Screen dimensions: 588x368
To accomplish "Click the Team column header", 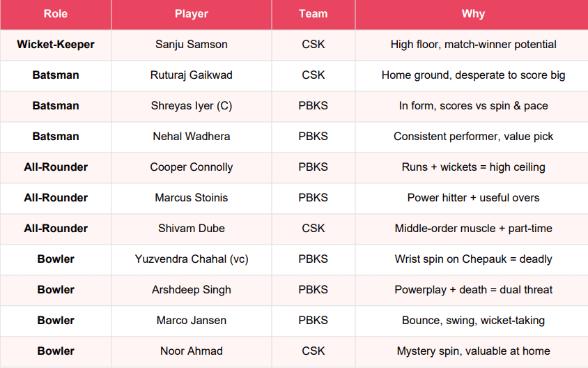I will (x=314, y=14).
